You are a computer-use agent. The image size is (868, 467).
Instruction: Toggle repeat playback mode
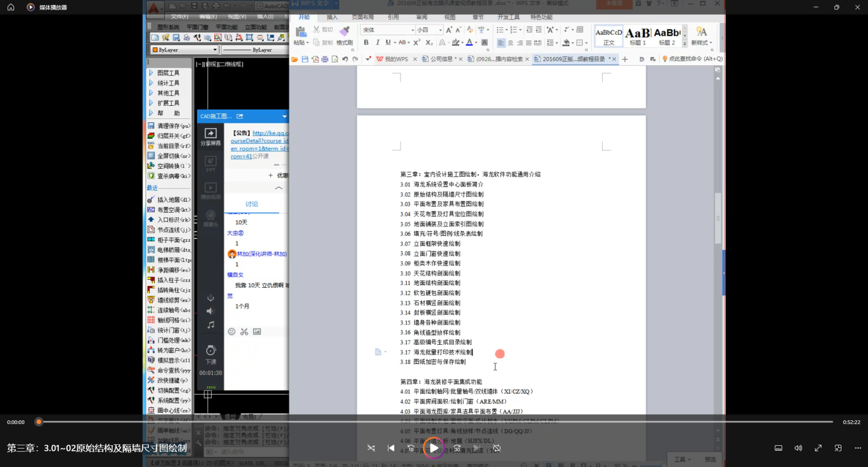(x=496, y=448)
